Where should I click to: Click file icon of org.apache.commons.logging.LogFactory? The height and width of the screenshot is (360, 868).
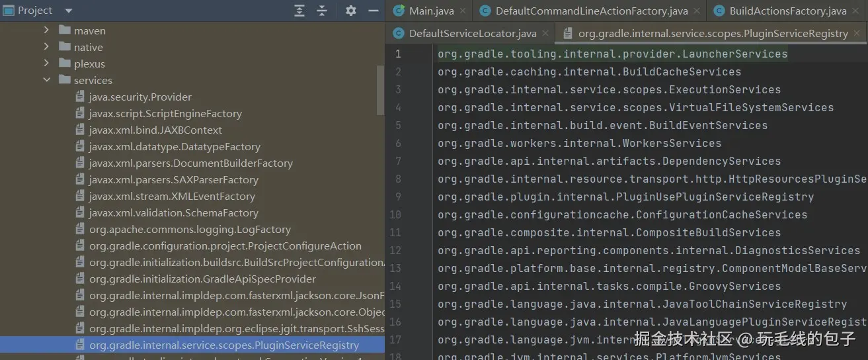[x=80, y=229]
